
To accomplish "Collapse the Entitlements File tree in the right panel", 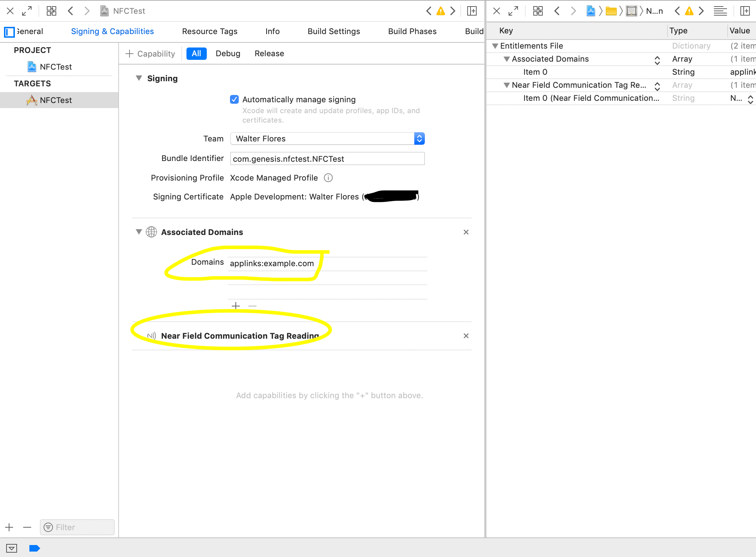I will pos(495,46).
